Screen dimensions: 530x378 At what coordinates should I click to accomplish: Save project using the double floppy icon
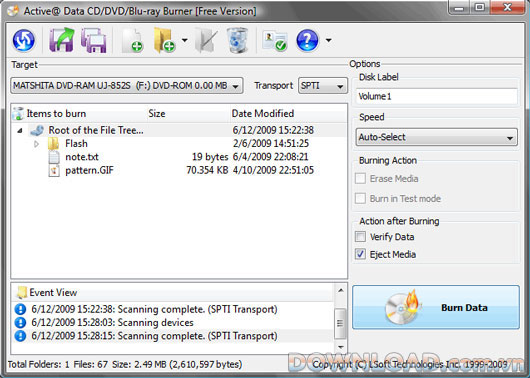(x=94, y=40)
